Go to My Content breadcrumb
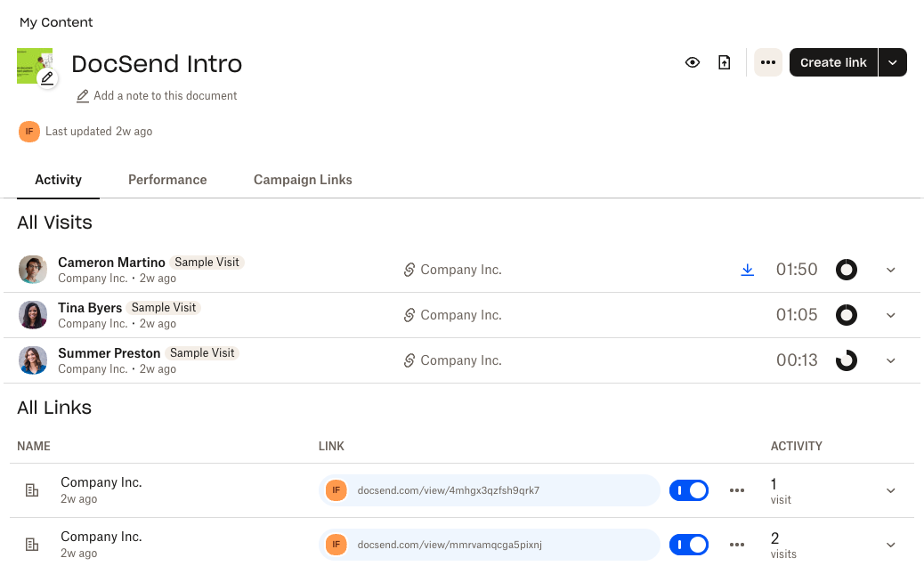 (56, 22)
